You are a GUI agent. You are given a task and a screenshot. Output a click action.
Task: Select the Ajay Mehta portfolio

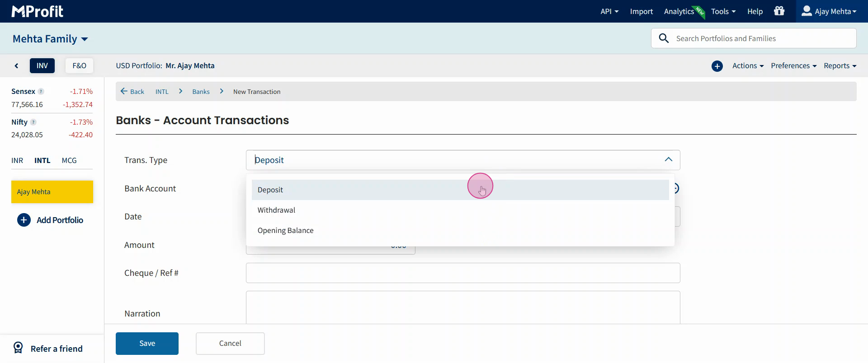(x=52, y=192)
